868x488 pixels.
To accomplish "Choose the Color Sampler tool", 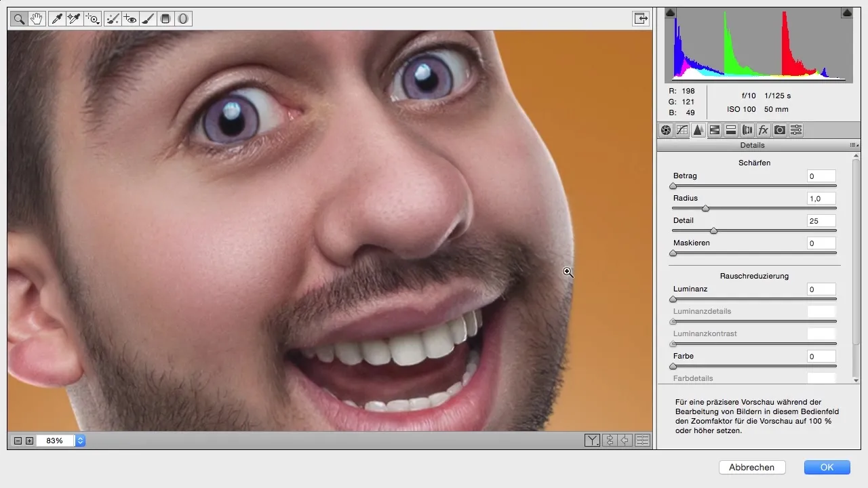I will (75, 19).
